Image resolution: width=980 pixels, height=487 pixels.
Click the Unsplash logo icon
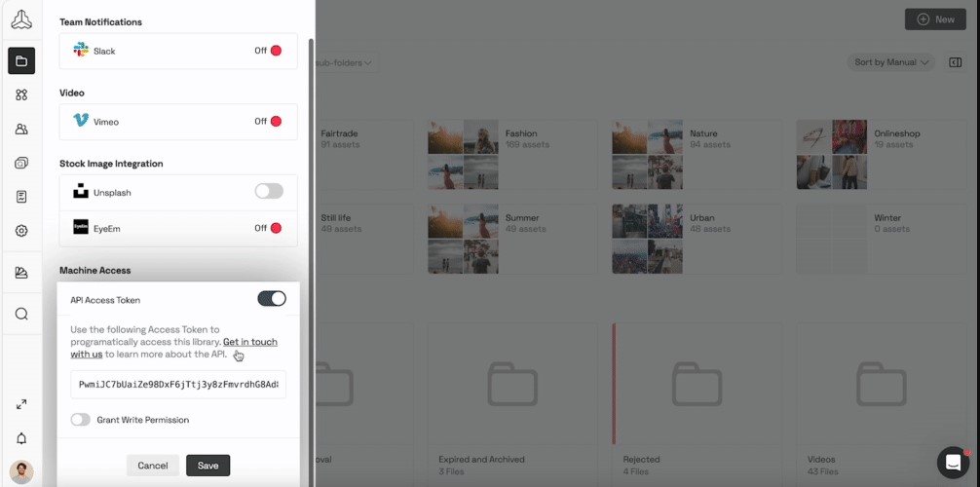tap(81, 192)
